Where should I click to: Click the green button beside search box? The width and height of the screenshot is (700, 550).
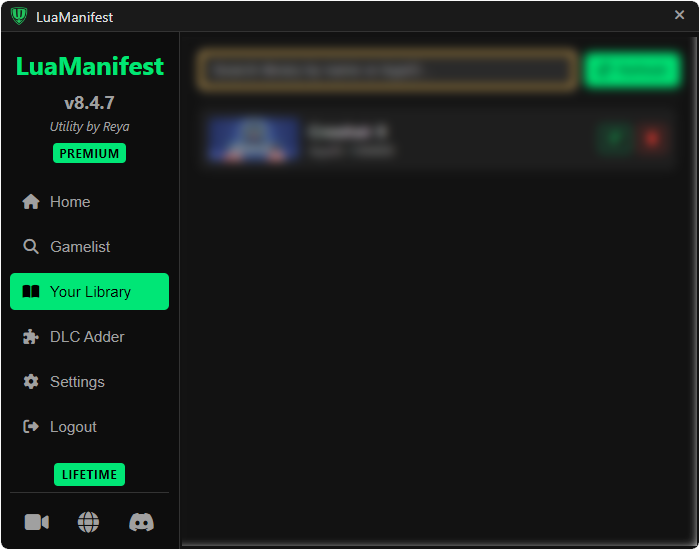click(x=633, y=70)
